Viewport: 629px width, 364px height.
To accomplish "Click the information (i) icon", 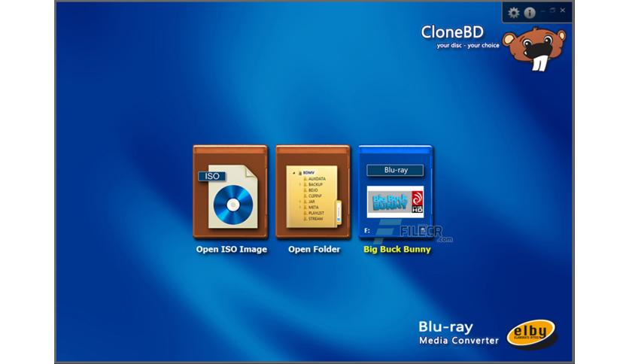I will 530,13.
